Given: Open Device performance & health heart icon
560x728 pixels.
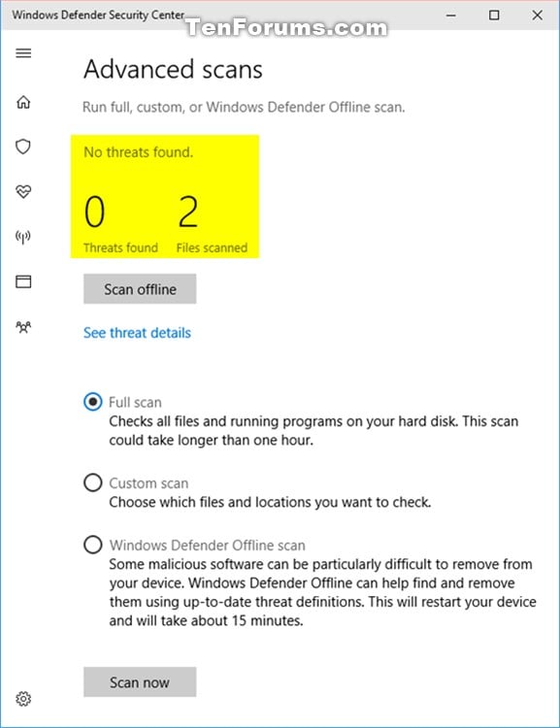Looking at the screenshot, I should point(23,191).
